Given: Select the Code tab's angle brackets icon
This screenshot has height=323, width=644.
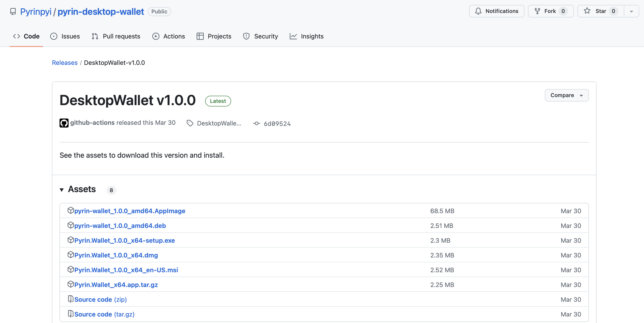Looking at the screenshot, I should [17, 36].
